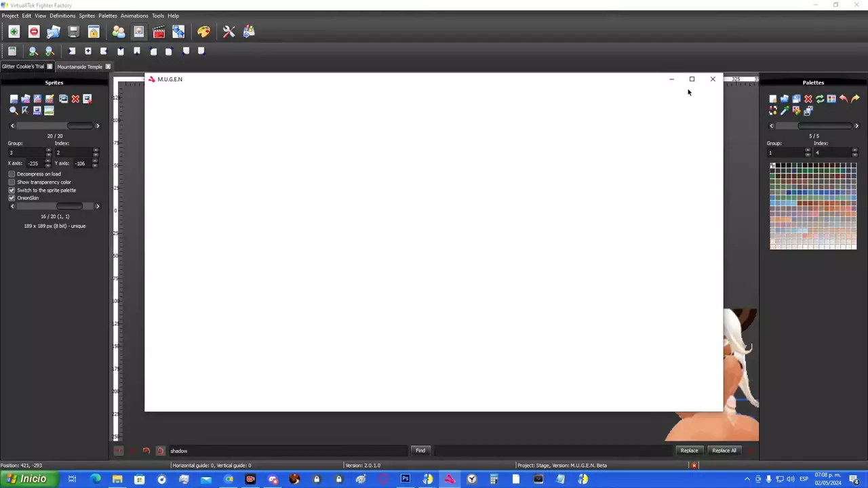Pick the top-left color in palette grid

click(772, 165)
